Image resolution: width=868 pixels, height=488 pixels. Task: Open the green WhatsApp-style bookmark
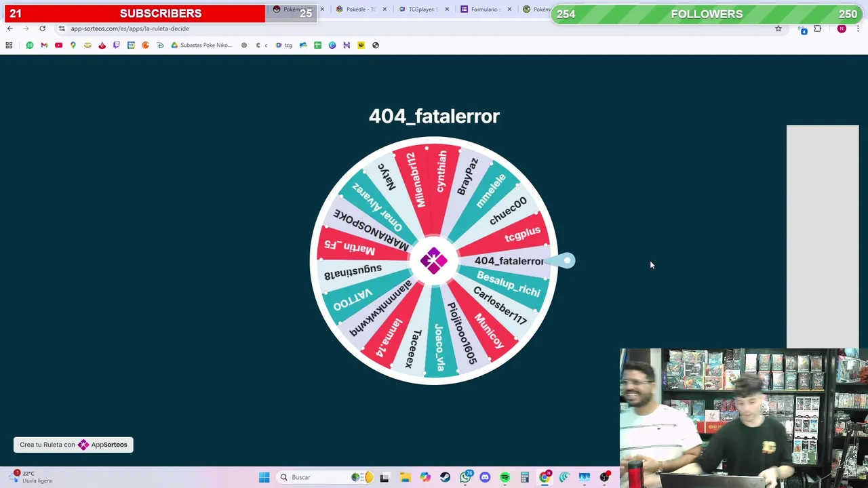[x=30, y=45]
